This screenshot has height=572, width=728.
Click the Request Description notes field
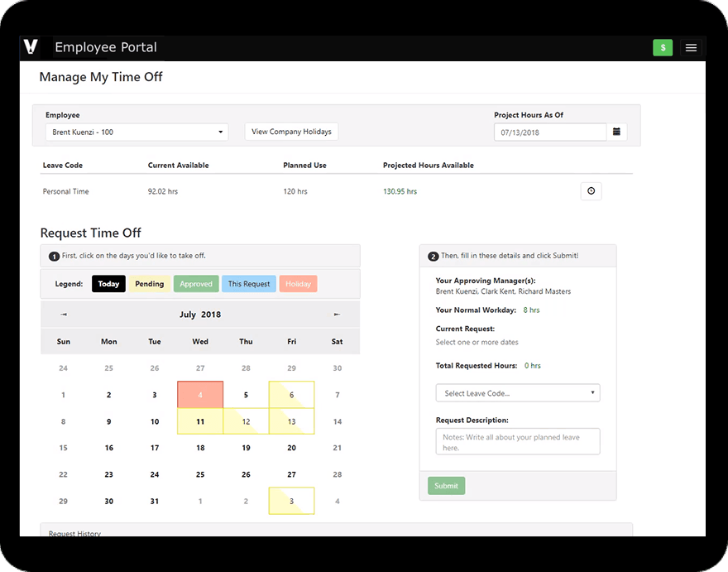click(x=517, y=441)
